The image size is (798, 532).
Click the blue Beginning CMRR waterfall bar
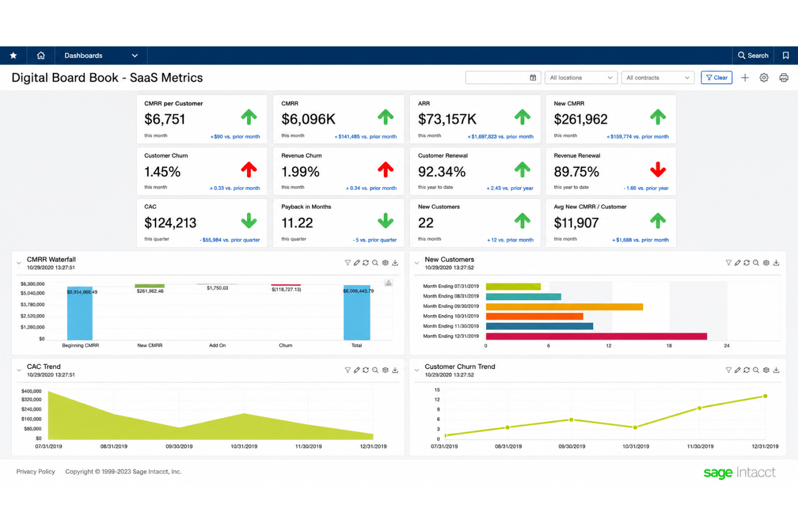[x=80, y=313]
